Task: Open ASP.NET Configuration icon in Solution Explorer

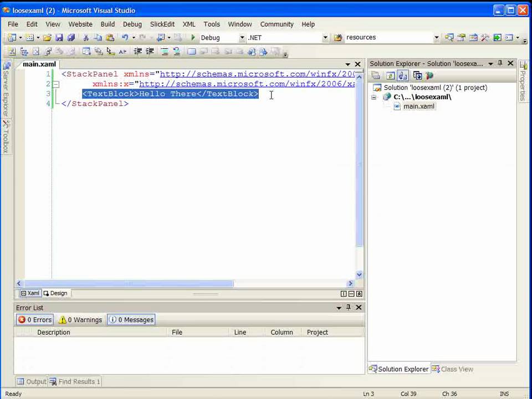Action: [429, 76]
